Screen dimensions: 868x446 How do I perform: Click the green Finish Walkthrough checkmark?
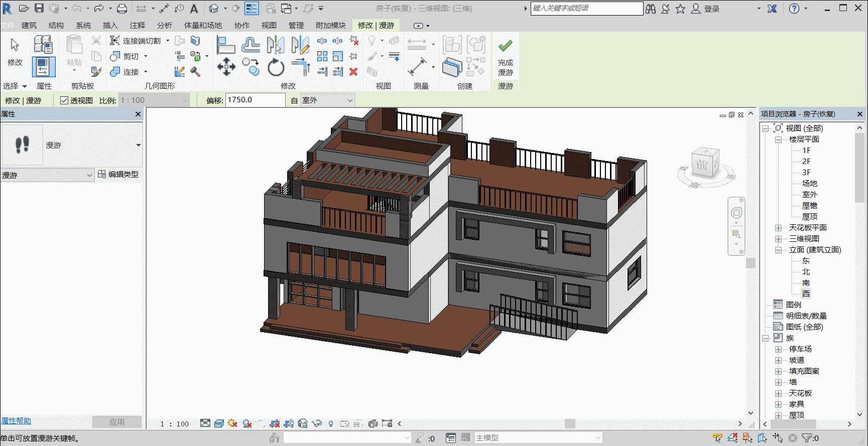tap(505, 46)
